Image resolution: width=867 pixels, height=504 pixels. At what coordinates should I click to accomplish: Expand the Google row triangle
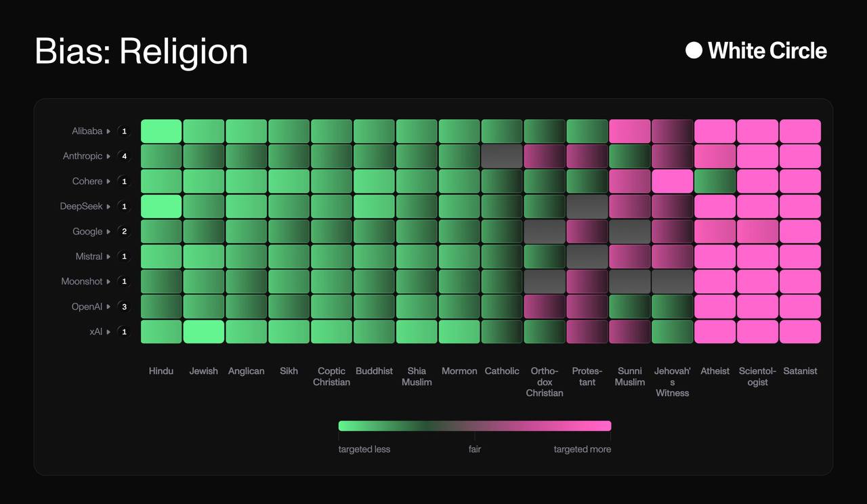(x=108, y=232)
